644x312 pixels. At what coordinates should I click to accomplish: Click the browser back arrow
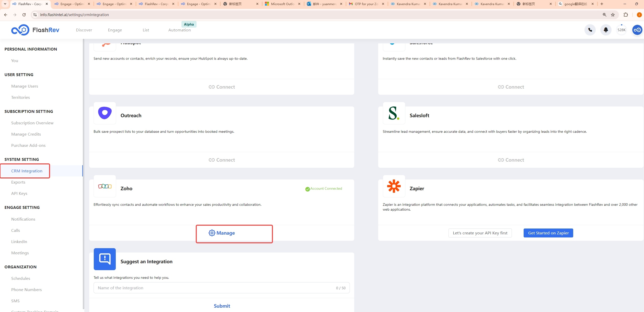[6, 15]
